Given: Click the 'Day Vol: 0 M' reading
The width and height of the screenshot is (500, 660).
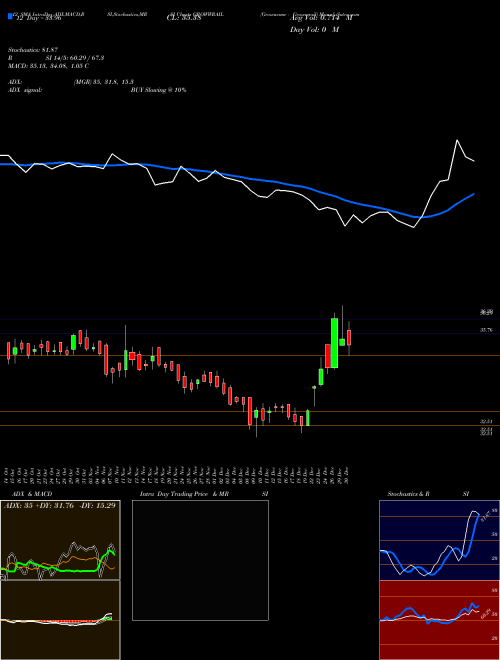Looking at the screenshot, I should (314, 30).
